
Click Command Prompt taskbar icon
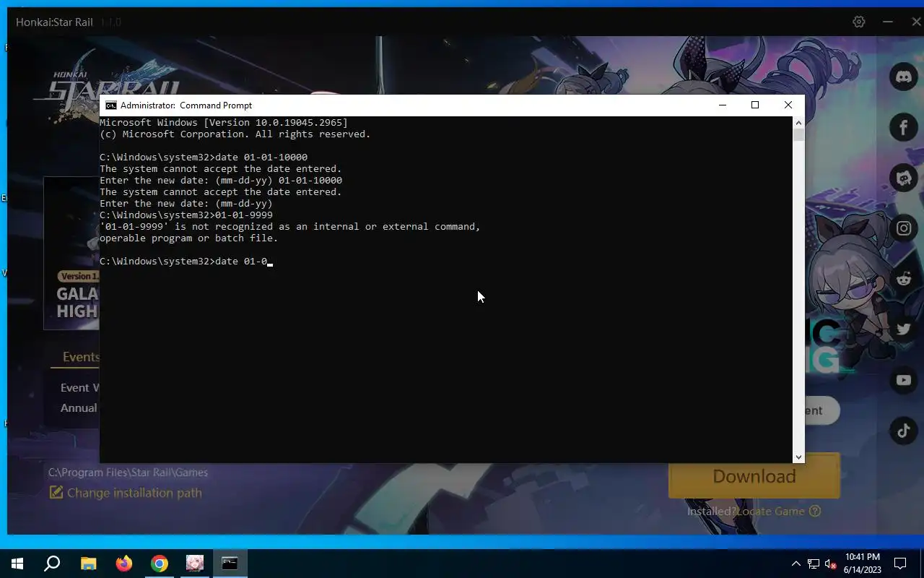point(230,564)
